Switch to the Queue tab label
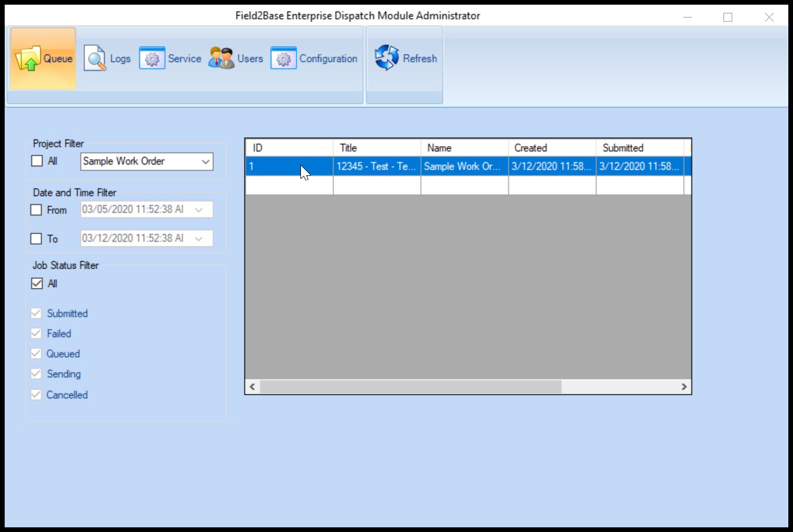This screenshot has width=793, height=532. [58, 58]
